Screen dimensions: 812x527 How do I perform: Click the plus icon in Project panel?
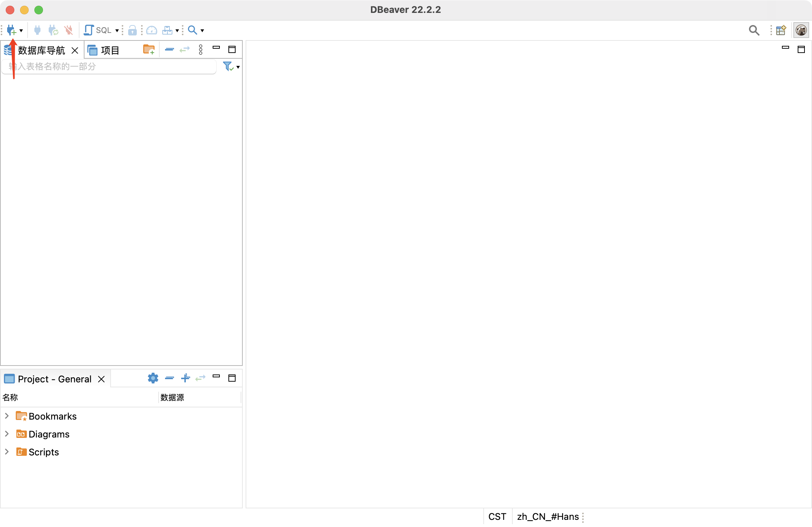185,378
